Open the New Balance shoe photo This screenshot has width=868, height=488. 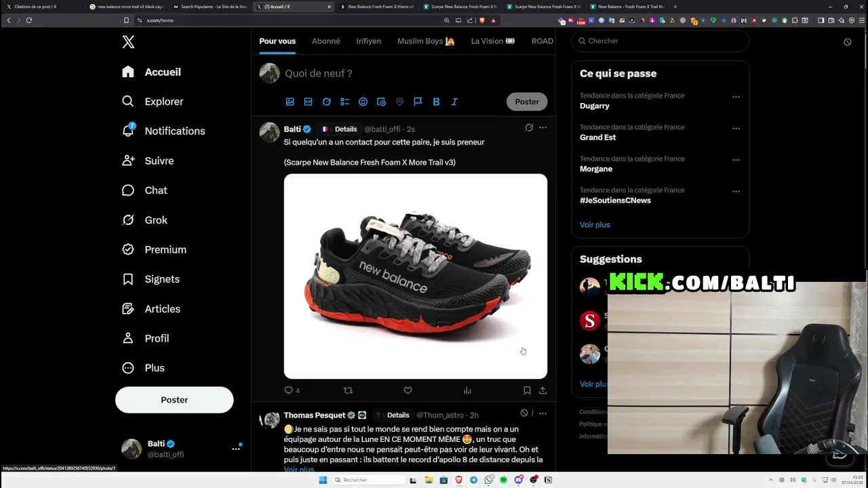coord(416,277)
